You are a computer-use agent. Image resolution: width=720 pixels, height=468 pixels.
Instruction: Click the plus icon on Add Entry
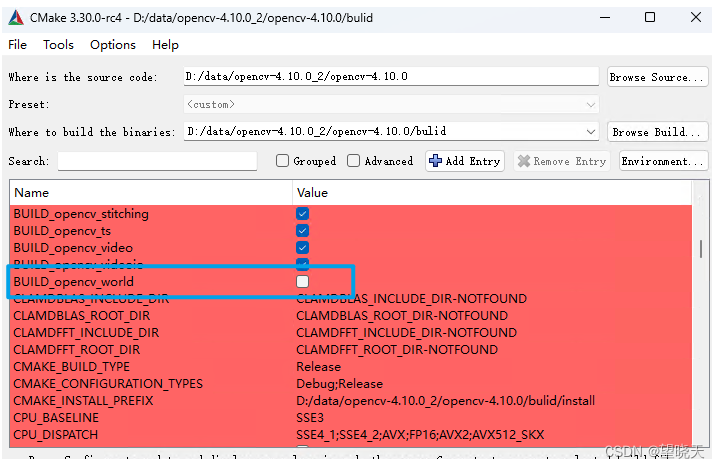tap(435, 161)
